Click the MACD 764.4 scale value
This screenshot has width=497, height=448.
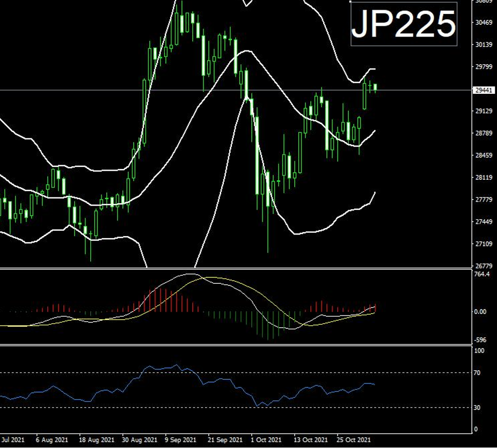(482, 274)
